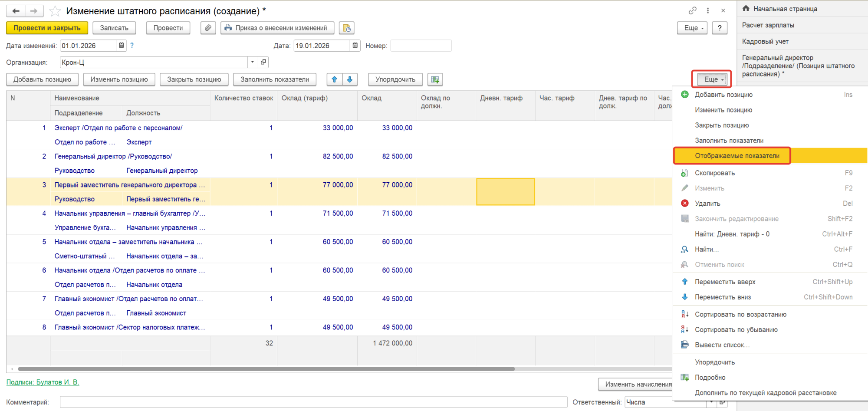
Task: Click the paperclip attachments icon
Action: pos(208,28)
